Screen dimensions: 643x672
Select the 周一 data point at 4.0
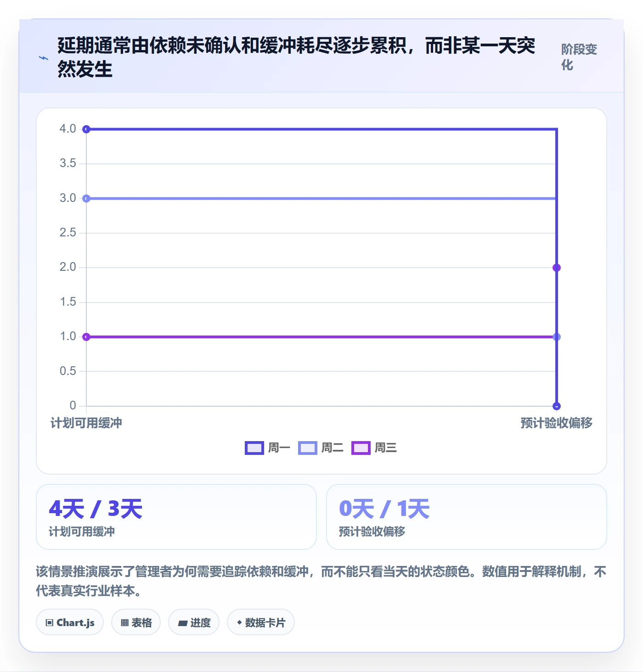(86, 129)
